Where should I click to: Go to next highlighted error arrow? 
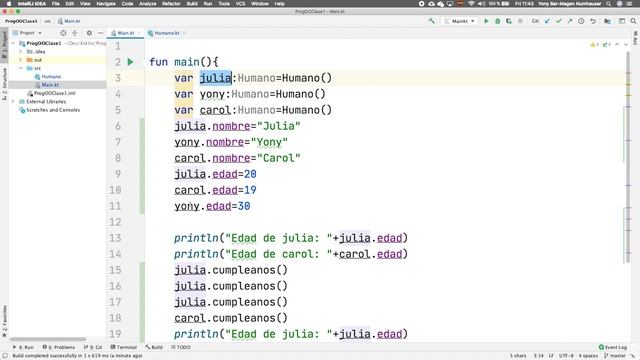[x=626, y=44]
